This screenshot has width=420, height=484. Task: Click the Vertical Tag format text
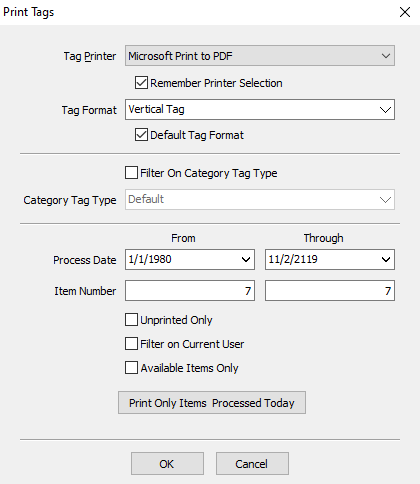156,109
